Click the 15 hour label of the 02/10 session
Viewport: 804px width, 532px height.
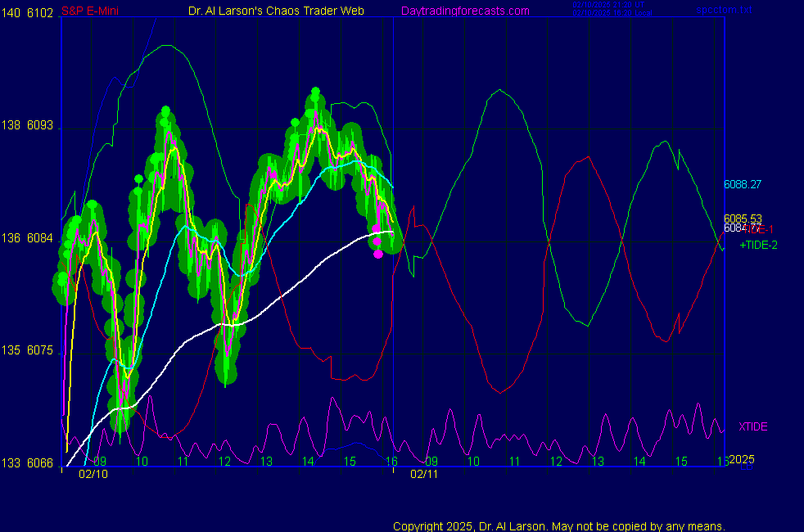[x=350, y=462]
